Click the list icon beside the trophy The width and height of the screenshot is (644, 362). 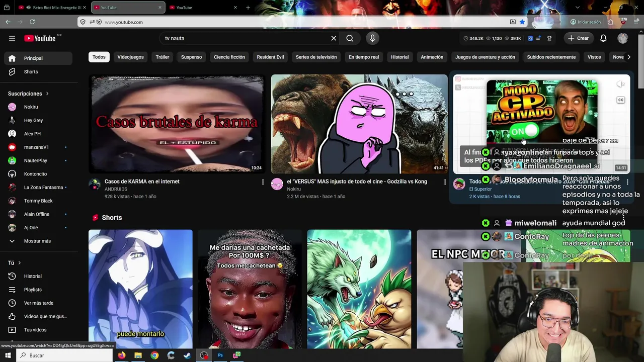[x=539, y=38]
